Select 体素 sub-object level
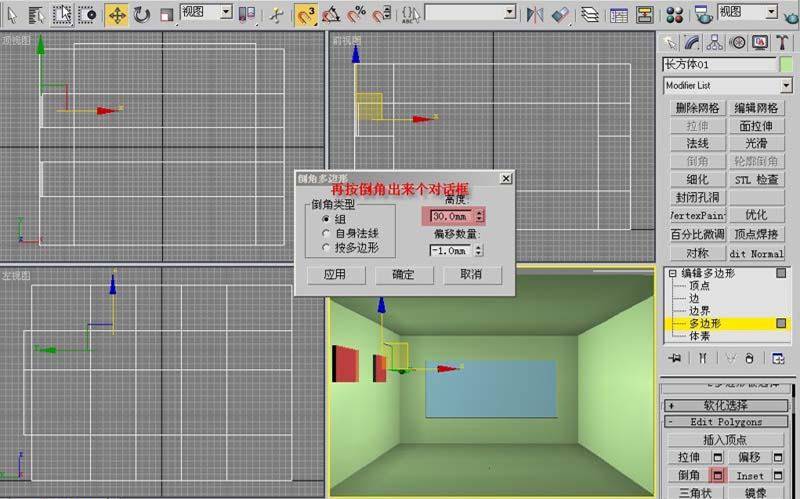 point(699,336)
